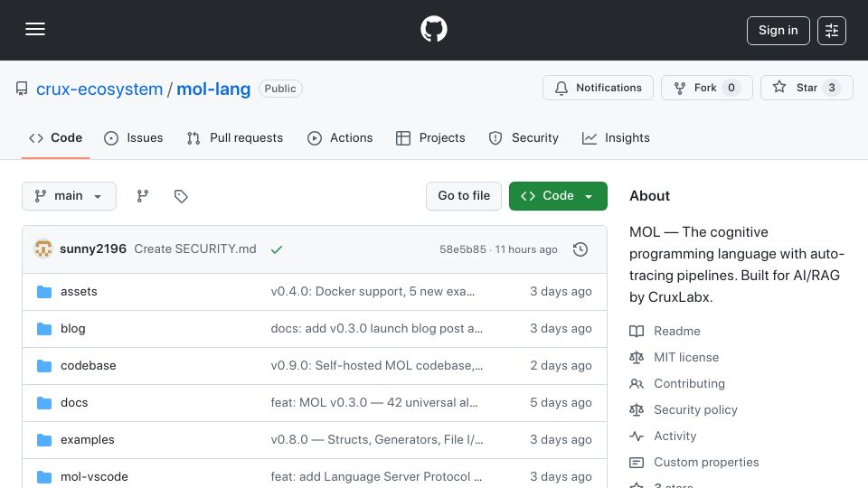This screenshot has width=868, height=488.
Task: Open the codebase folder
Action: coord(88,366)
